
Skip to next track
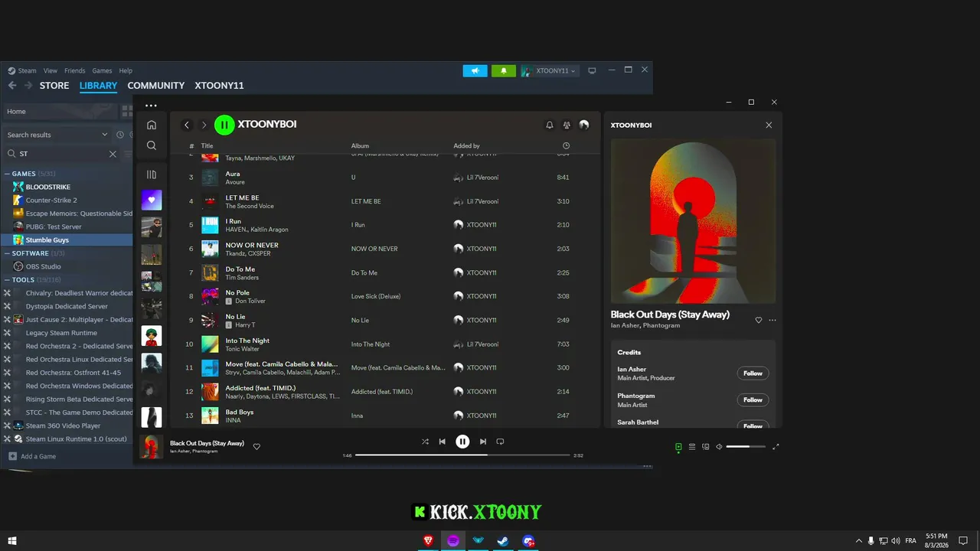(482, 442)
